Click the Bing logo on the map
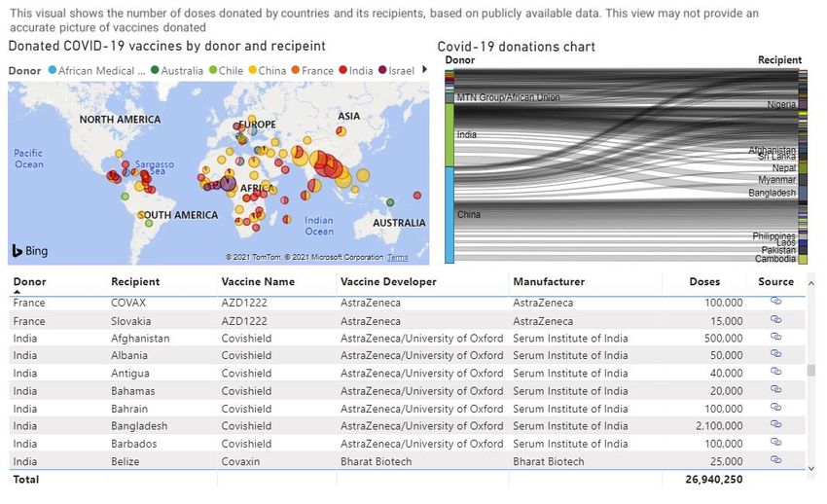The image size is (827, 504). point(29,251)
